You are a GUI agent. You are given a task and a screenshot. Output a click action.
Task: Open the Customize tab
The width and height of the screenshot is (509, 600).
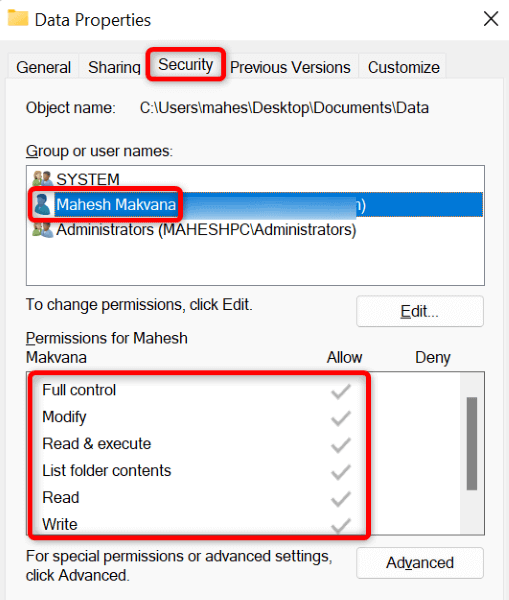[403, 67]
